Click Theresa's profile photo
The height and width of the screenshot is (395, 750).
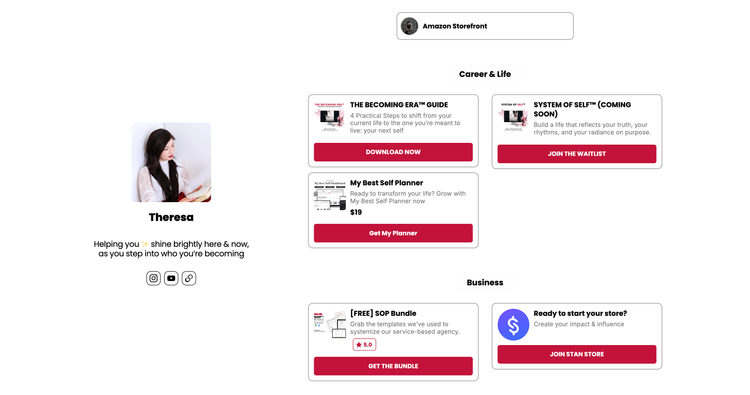171,162
